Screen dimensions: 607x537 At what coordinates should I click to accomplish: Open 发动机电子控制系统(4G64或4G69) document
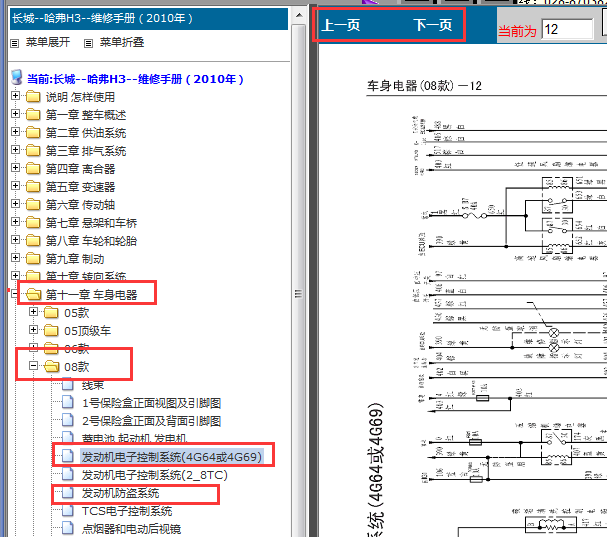point(172,457)
